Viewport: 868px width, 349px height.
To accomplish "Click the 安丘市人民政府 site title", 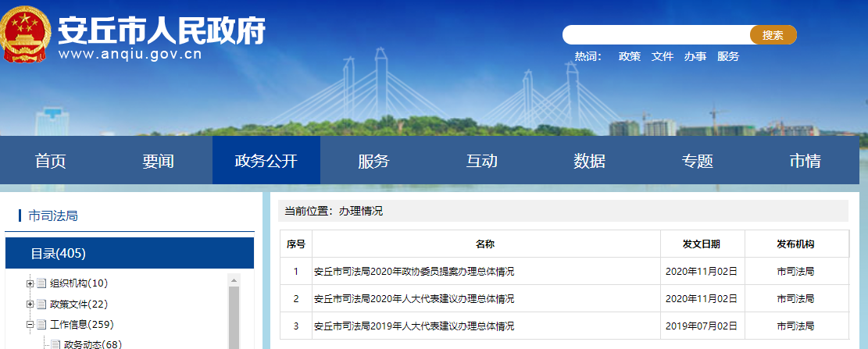I will [162, 30].
